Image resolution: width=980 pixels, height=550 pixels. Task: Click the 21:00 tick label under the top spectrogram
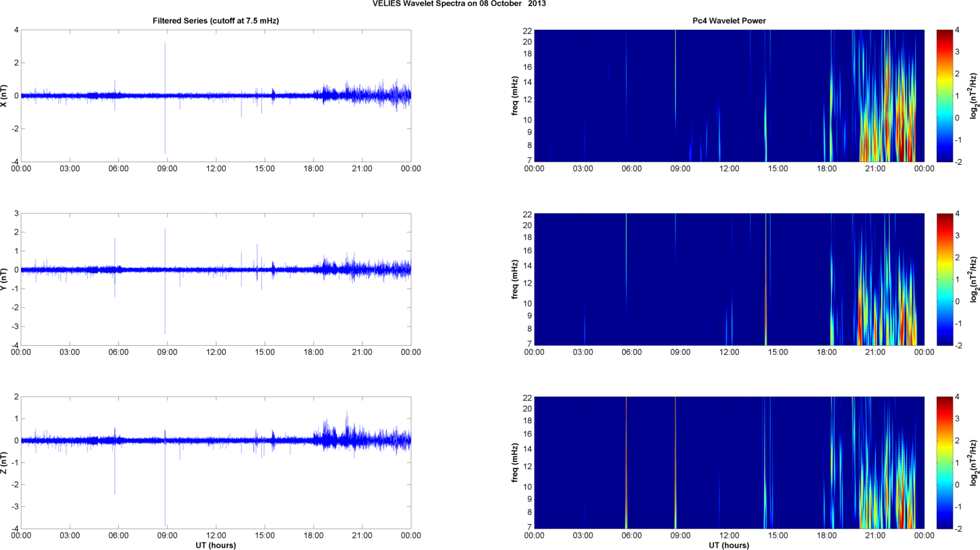click(x=875, y=169)
